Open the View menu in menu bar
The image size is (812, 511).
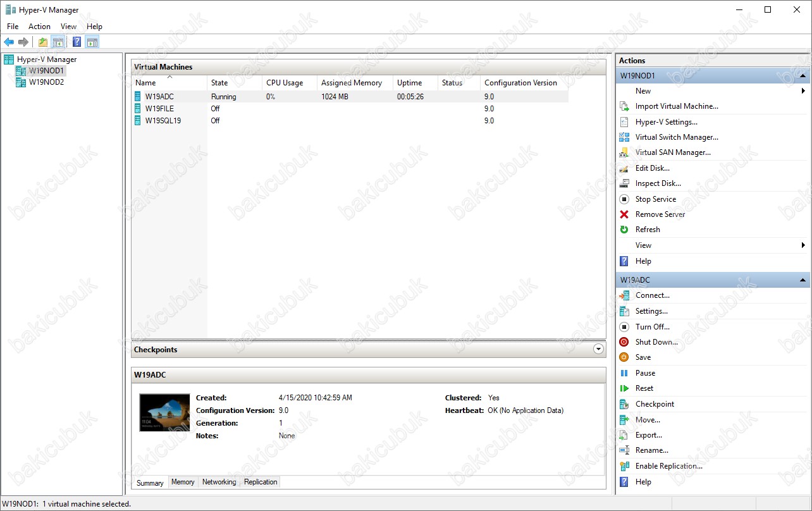(68, 27)
